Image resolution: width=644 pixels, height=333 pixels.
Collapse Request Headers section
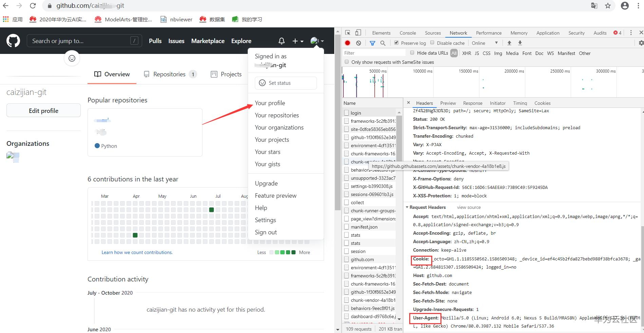point(407,207)
